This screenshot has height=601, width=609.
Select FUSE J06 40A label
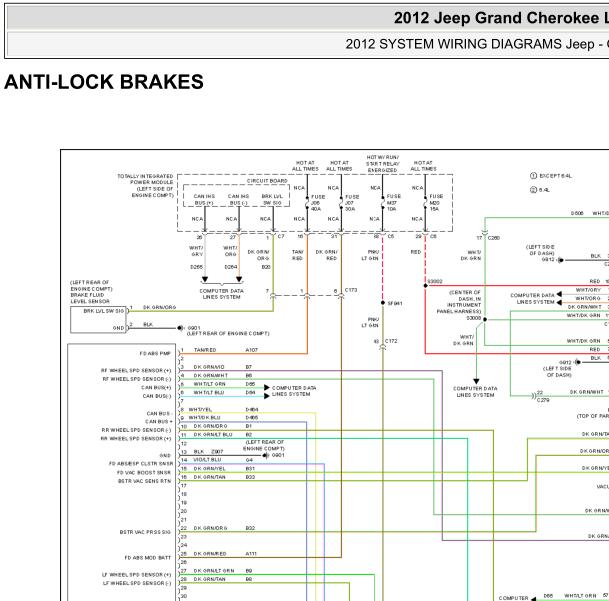click(x=318, y=203)
